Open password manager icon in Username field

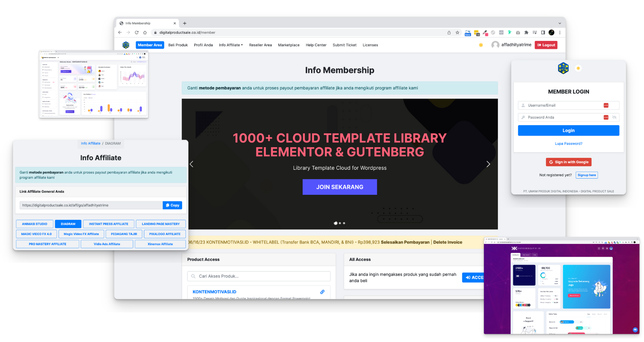point(606,105)
